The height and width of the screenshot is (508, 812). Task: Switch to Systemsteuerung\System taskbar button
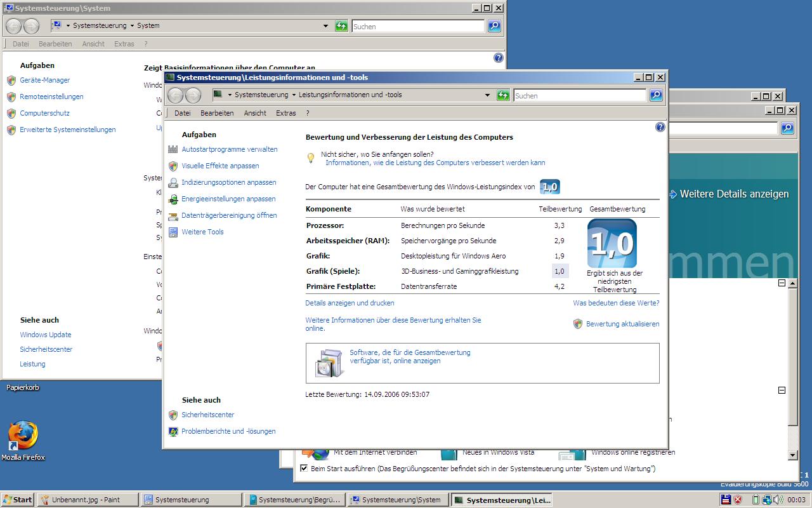pos(398,500)
